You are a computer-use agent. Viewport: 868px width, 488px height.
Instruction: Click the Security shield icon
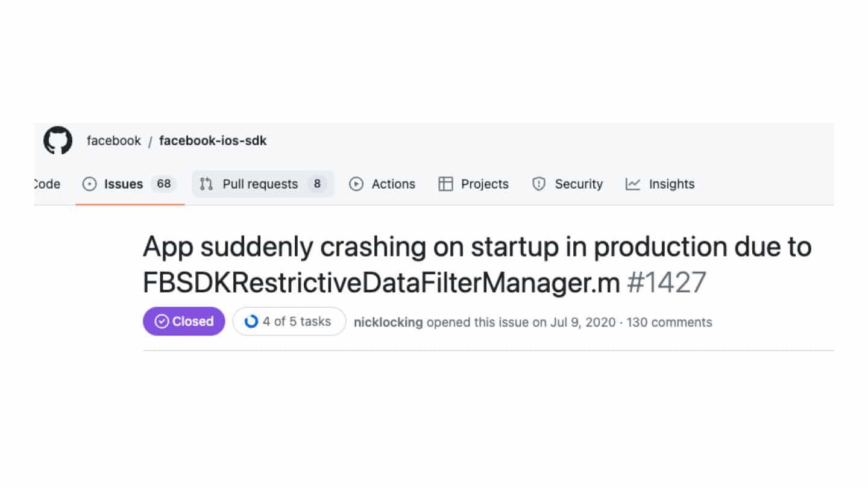click(538, 184)
